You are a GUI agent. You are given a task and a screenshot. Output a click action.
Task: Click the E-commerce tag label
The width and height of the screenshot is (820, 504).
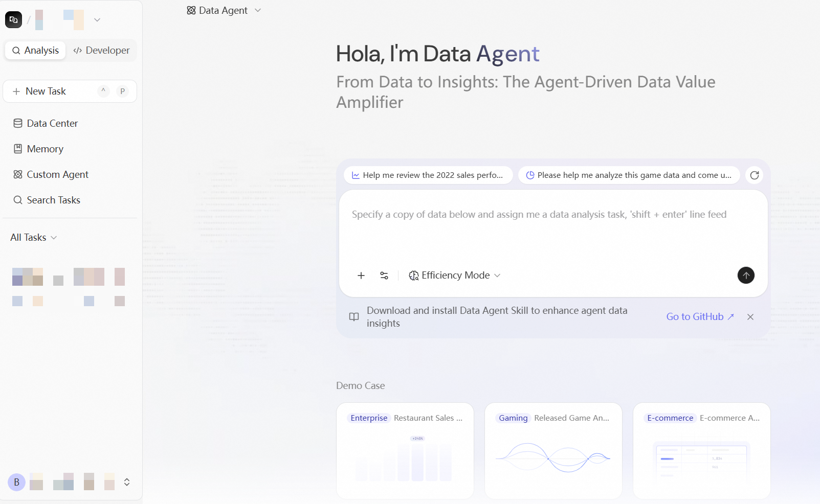[x=670, y=418]
